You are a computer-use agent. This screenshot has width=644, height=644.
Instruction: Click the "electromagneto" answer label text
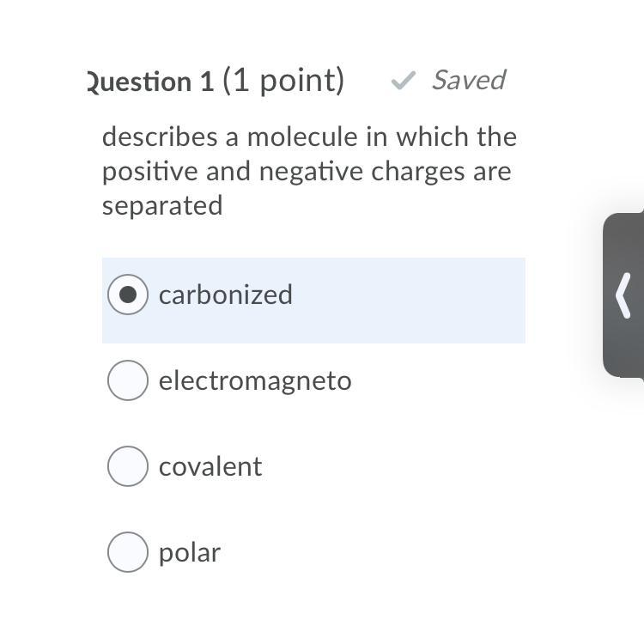pyautogui.click(x=255, y=380)
